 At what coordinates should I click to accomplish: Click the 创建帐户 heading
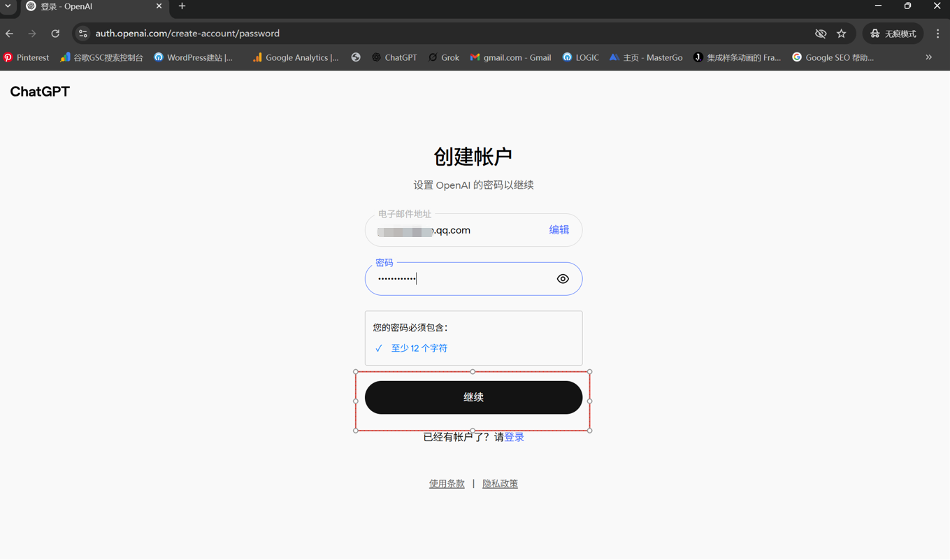[x=473, y=157]
